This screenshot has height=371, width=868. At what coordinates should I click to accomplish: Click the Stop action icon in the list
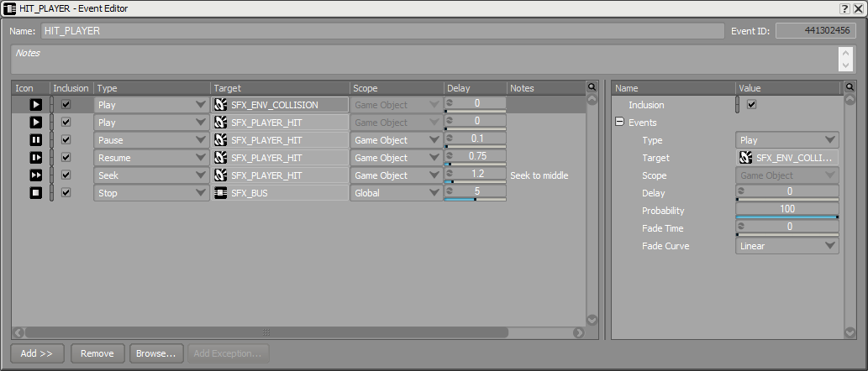click(35, 194)
